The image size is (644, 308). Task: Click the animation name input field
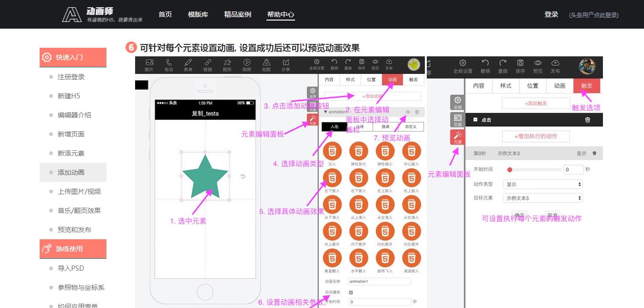pos(379,281)
